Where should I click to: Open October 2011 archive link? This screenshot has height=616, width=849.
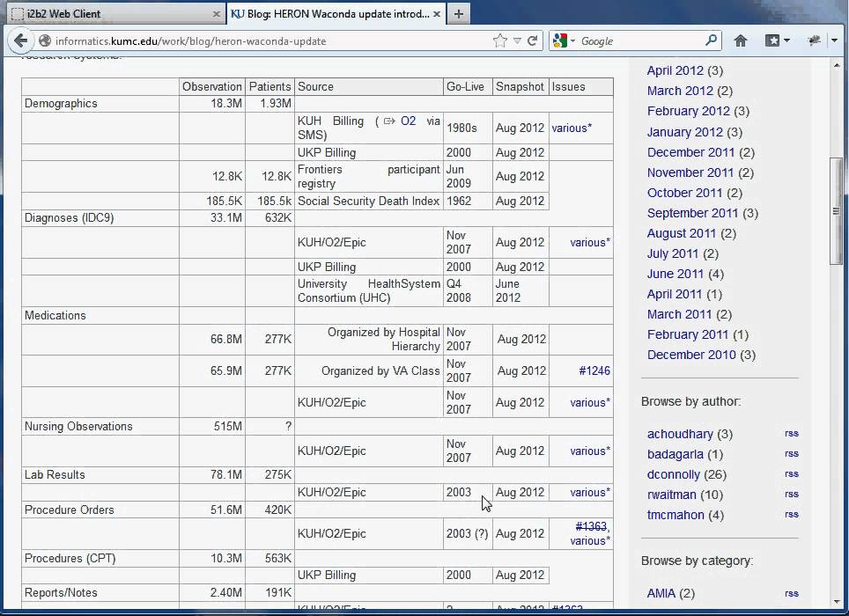pos(684,193)
